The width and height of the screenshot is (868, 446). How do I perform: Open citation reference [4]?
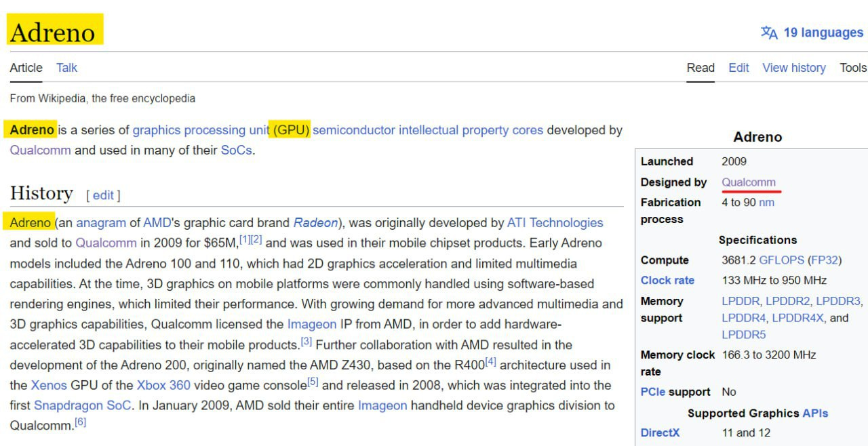491,361
